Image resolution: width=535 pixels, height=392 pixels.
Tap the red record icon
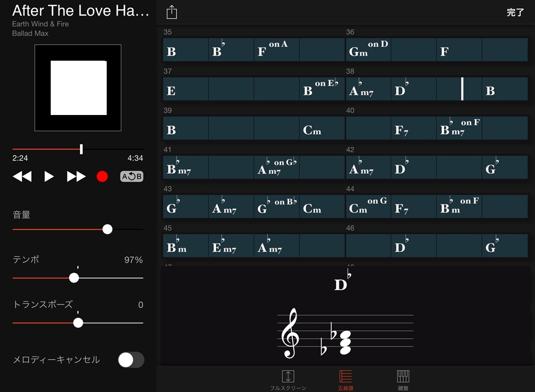102,176
